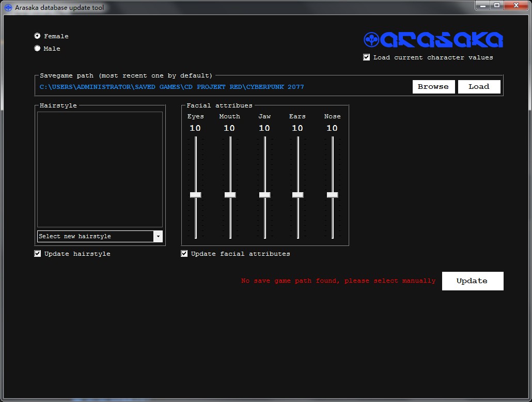Disable Update facial attributes checkbox

coord(184,254)
